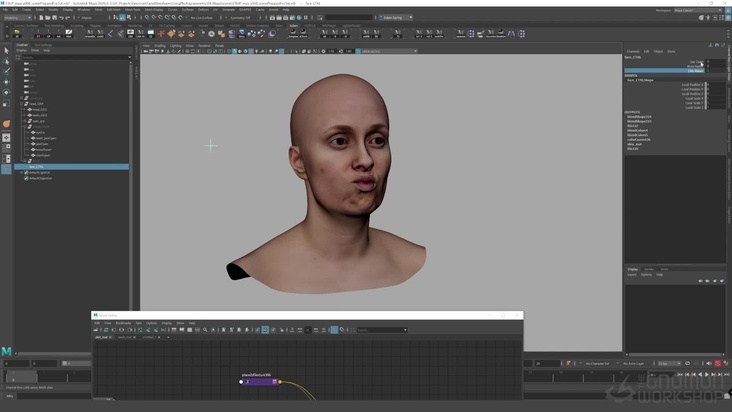Screen dimensions: 732x412
Task: Click the orange combine-cubes shelf icon
Action: 222,34
